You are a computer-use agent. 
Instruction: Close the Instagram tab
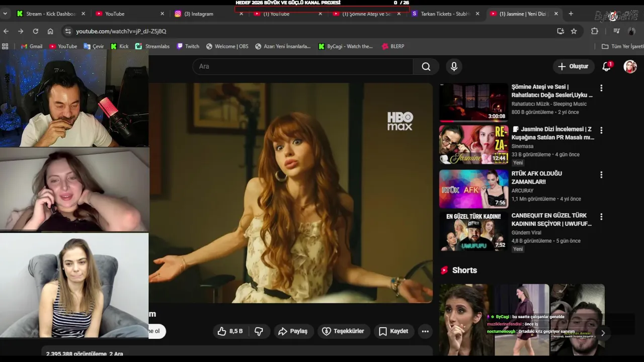point(241,14)
